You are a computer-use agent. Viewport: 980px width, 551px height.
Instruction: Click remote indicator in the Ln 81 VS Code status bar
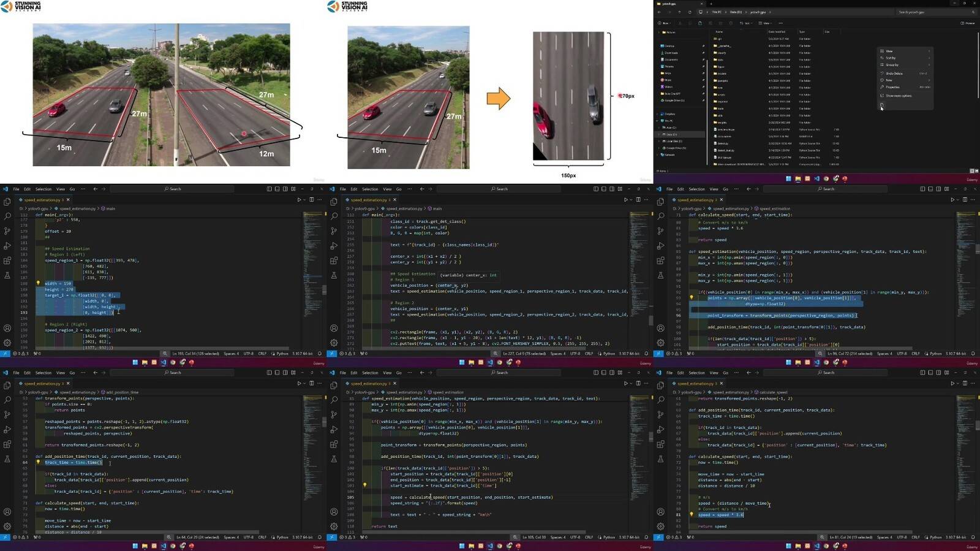pos(658,538)
